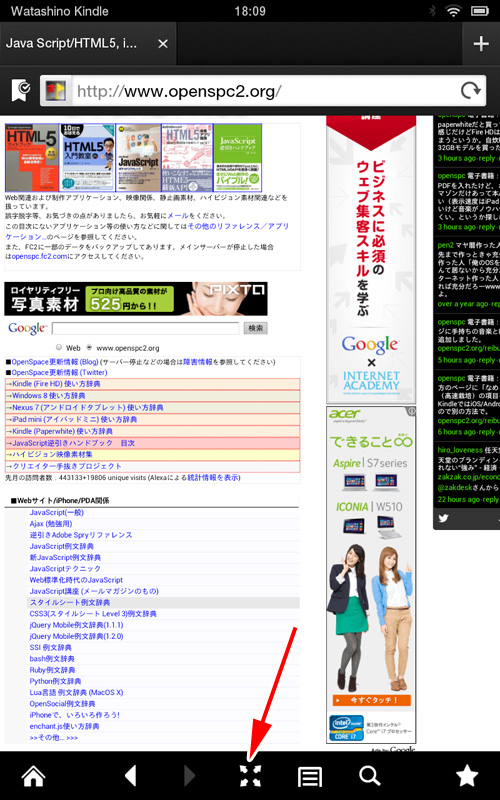The image size is (500, 800).
Task: Open the Kindle (Paperwhite) 使い方辞典 link
Action: [62, 431]
